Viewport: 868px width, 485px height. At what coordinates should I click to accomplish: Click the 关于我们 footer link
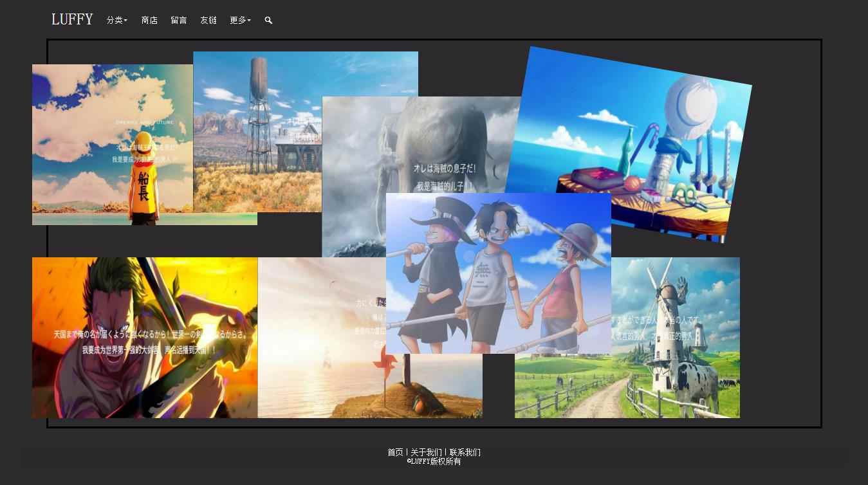click(x=426, y=452)
